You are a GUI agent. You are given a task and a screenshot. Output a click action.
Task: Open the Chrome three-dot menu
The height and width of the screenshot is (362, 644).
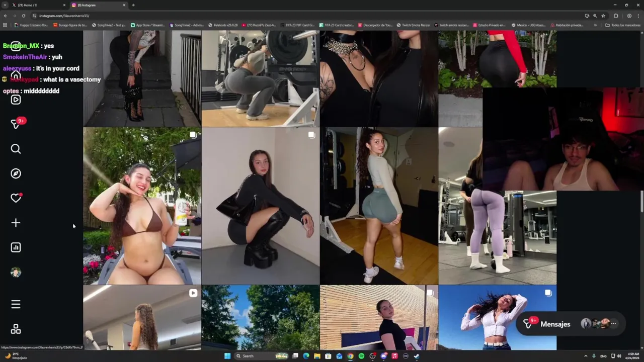[x=638, y=16]
